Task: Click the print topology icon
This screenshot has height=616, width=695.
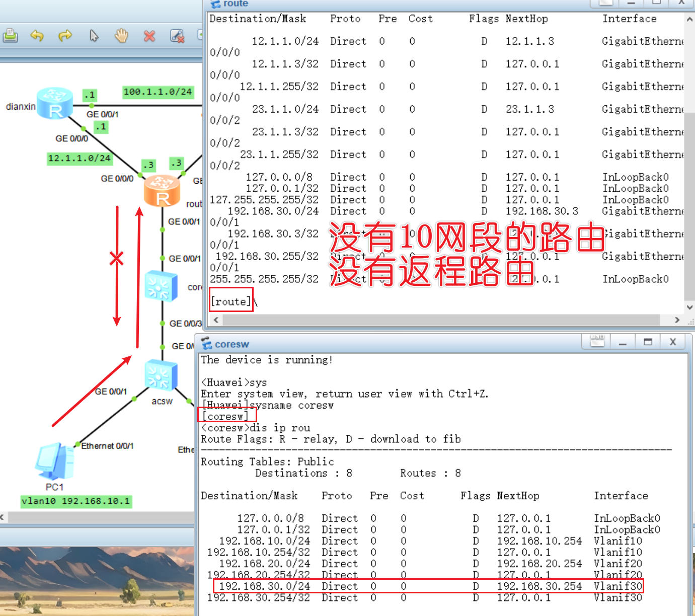Action: pos(10,36)
